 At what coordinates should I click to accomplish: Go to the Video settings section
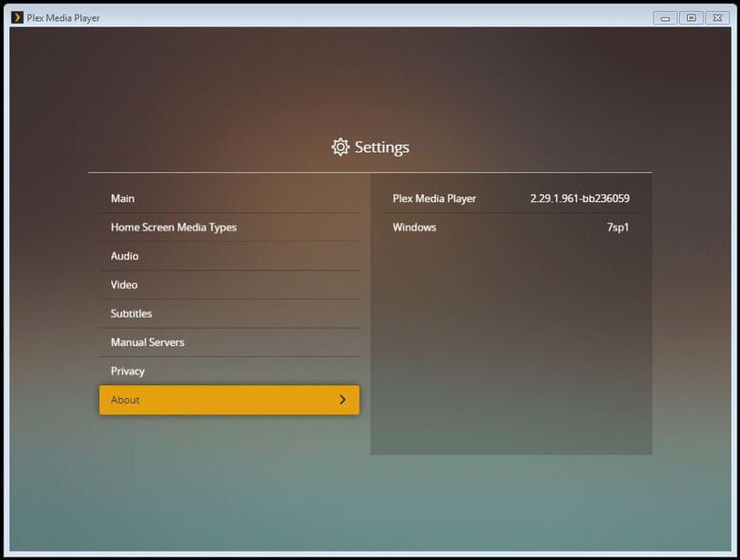pyautogui.click(x=228, y=285)
